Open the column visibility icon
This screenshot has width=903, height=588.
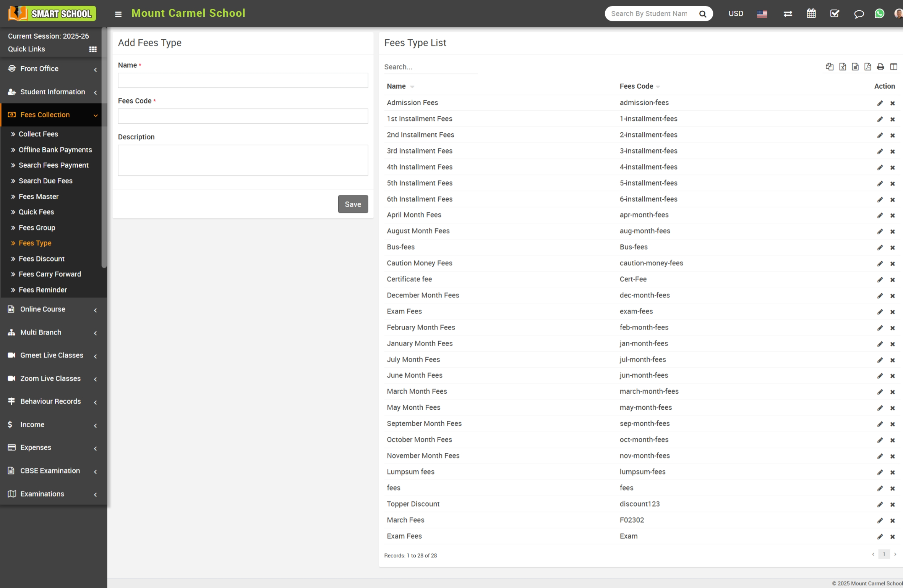click(x=893, y=67)
